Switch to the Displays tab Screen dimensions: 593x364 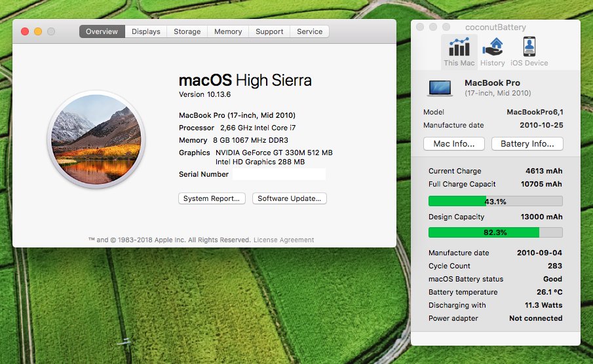(x=146, y=31)
